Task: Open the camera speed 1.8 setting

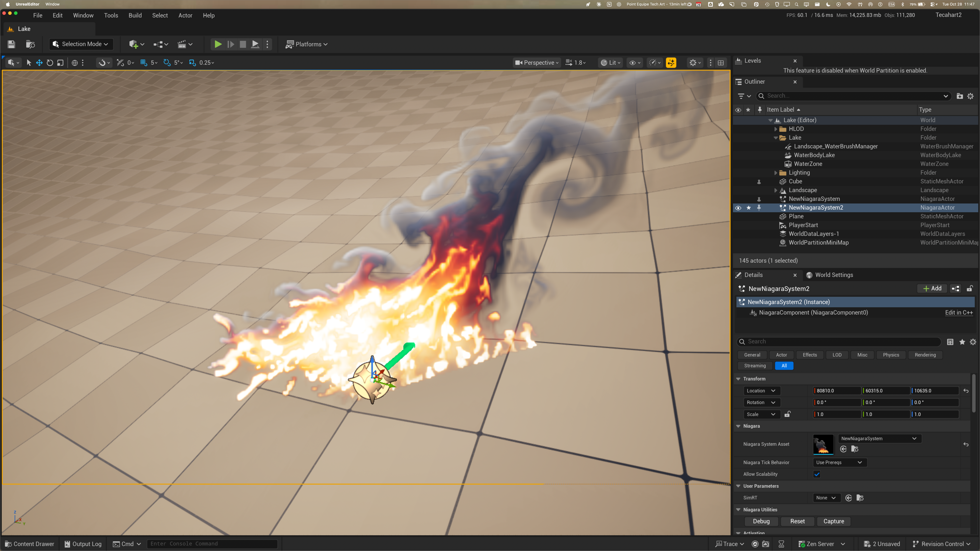Action: [x=576, y=63]
